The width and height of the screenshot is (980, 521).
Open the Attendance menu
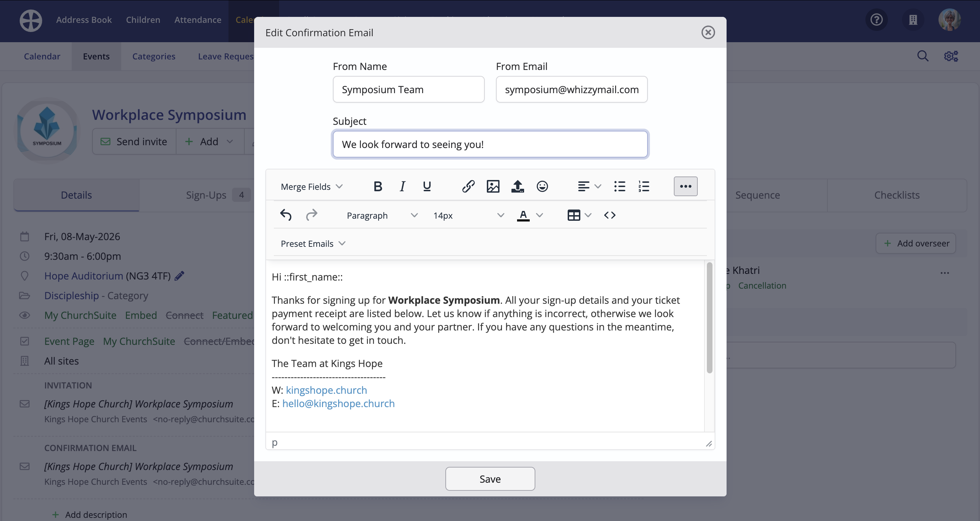point(198,20)
